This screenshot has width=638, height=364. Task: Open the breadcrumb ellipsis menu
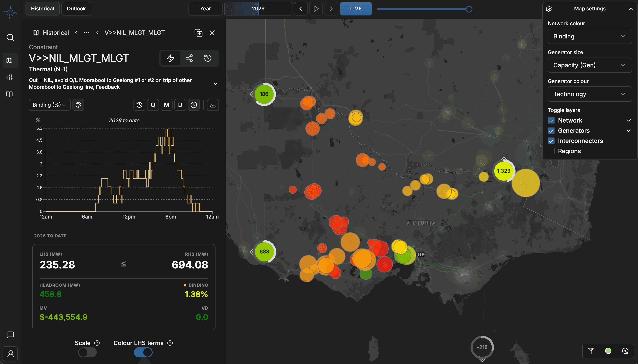(x=86, y=33)
